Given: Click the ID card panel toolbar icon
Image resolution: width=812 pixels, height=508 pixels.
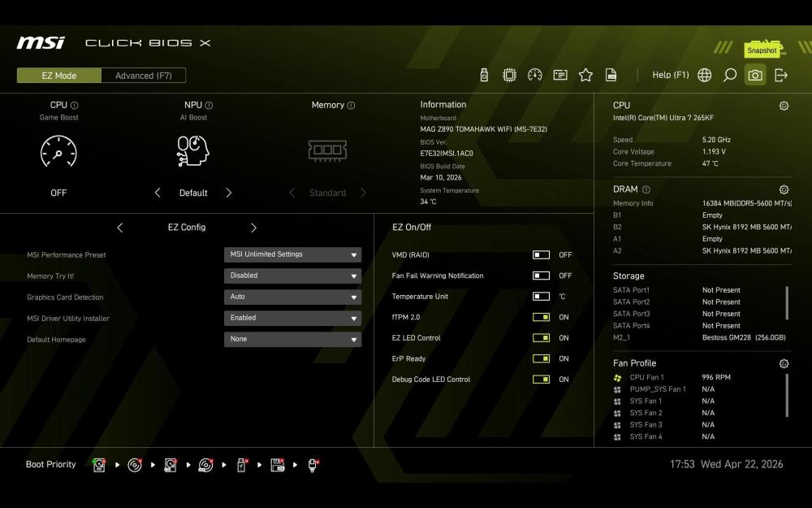Looking at the screenshot, I should [x=559, y=75].
